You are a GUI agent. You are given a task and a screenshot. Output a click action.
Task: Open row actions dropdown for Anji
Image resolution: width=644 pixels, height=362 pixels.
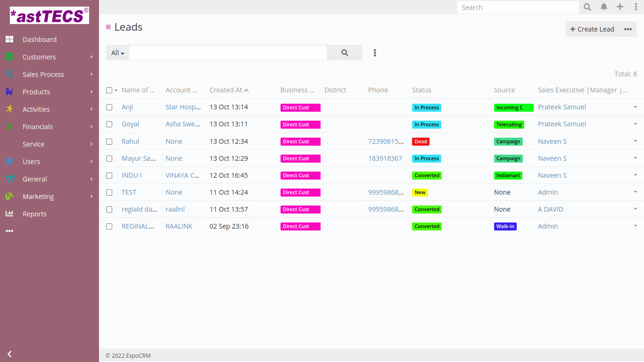click(x=635, y=107)
